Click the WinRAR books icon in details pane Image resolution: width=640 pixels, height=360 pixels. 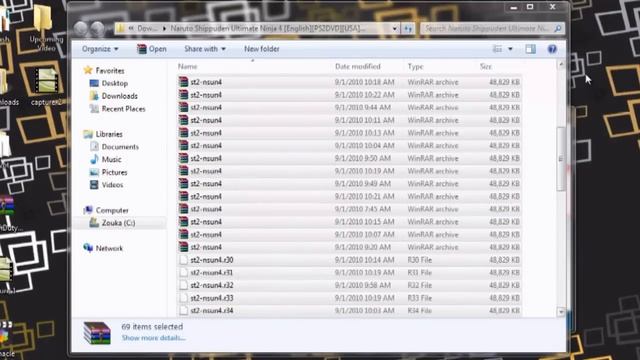point(97,333)
